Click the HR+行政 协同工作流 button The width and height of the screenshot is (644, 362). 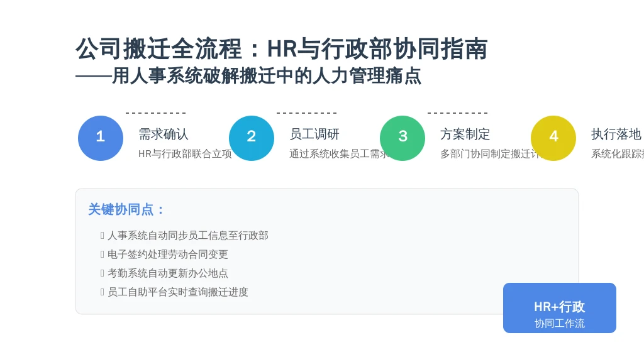click(559, 308)
